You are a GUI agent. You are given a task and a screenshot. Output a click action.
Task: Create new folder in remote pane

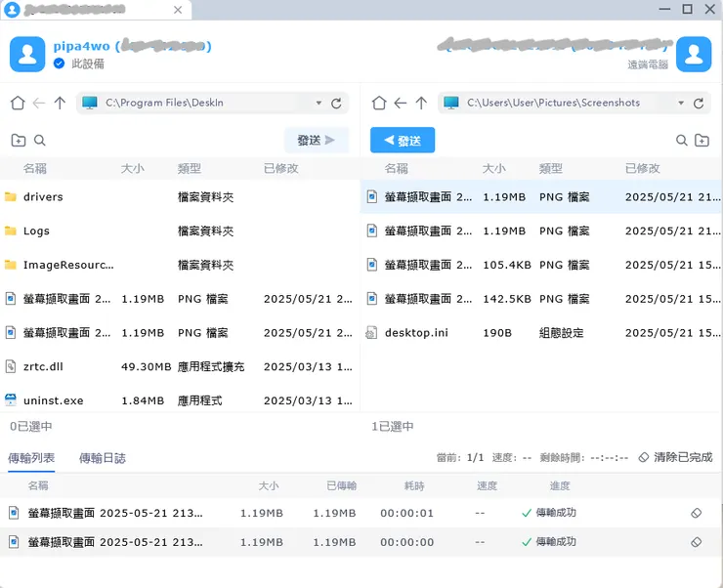(x=702, y=140)
